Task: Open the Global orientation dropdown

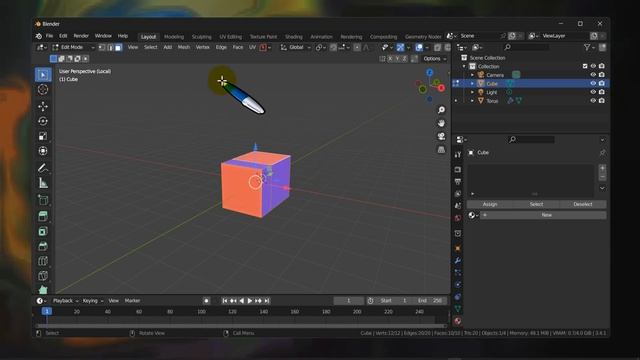Action: tap(296, 48)
